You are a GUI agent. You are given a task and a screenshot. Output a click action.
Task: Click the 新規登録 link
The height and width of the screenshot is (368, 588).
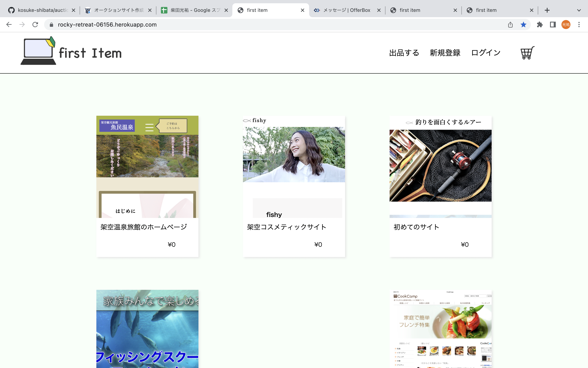click(445, 53)
